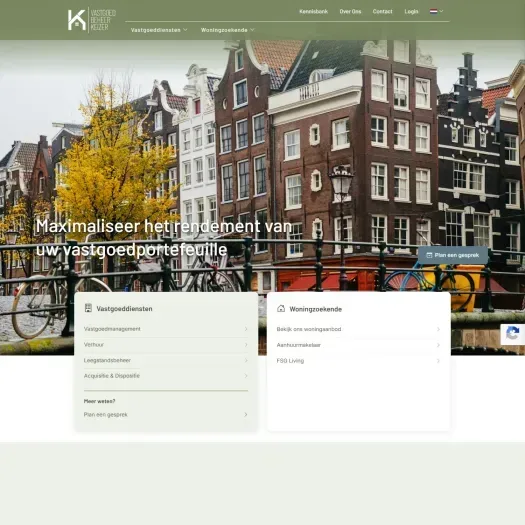Click building icon beside Vastgoeddiensten card title
The image size is (525, 525).
[x=88, y=308]
